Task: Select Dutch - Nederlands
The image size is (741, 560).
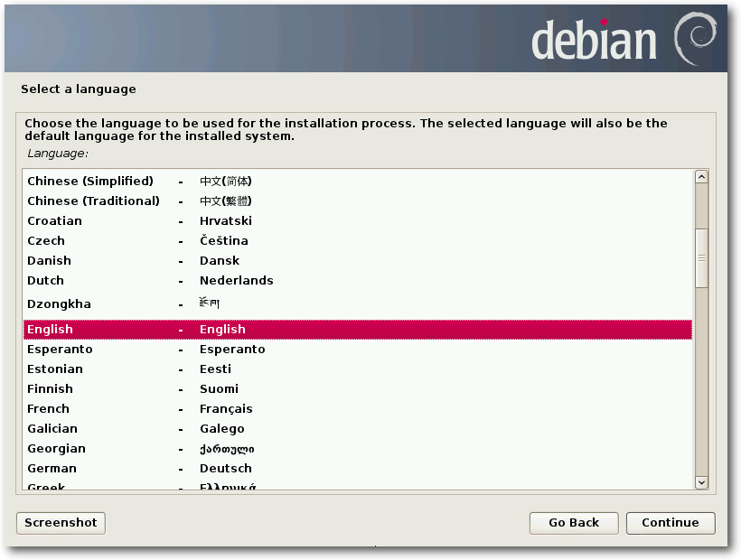Action: coord(358,281)
